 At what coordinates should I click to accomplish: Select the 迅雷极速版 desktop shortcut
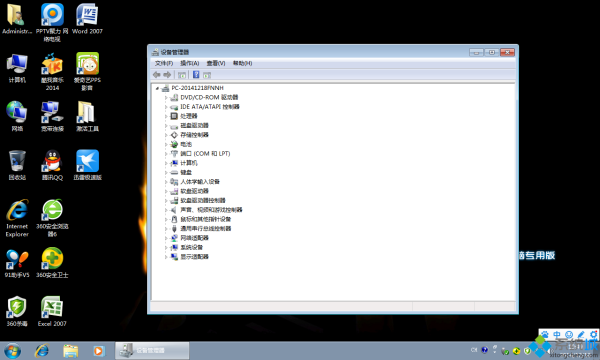click(87, 165)
